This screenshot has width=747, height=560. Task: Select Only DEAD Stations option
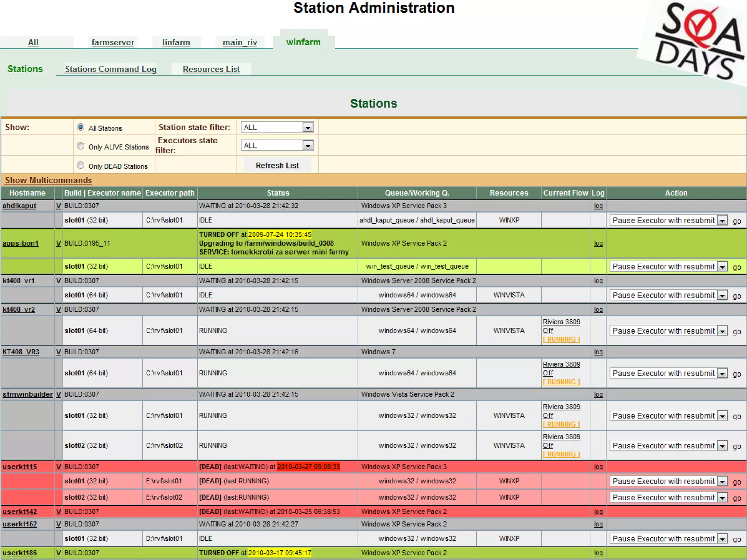(81, 165)
